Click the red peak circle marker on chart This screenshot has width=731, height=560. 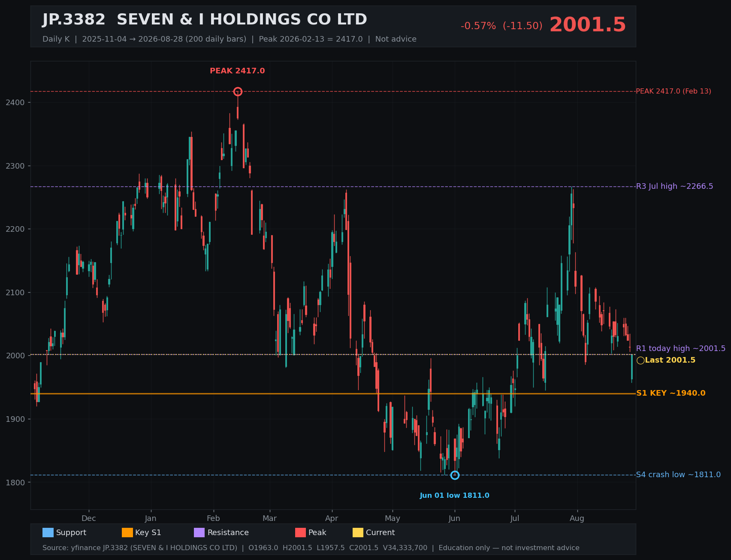click(x=238, y=91)
